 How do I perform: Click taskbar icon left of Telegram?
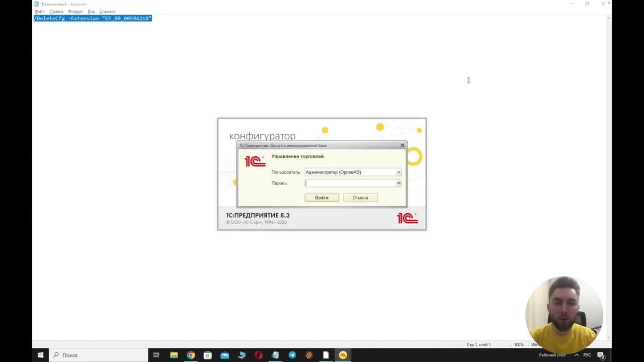(275, 355)
